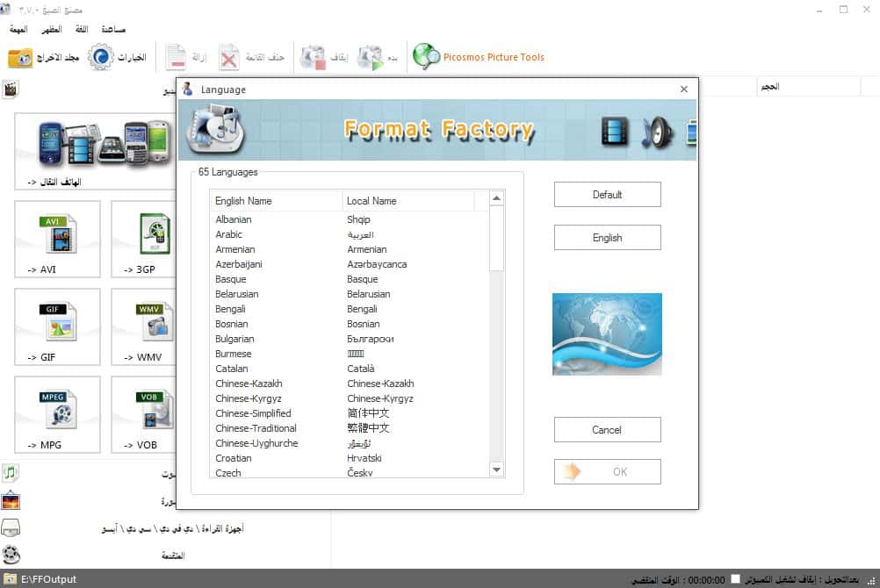Click the stop conversion toolbar icon
This screenshot has height=588, width=880.
[x=313, y=57]
